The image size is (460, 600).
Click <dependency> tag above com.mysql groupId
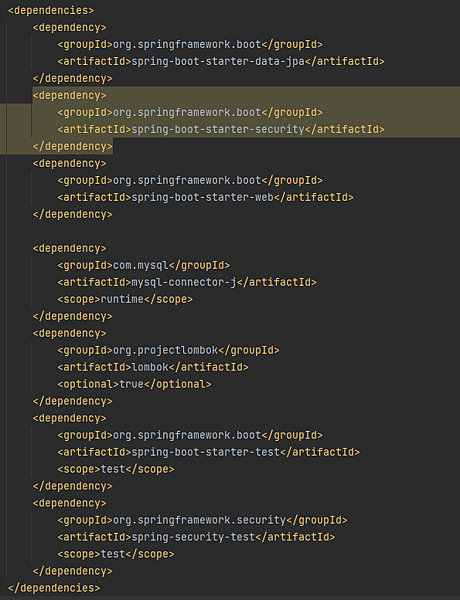(x=70, y=248)
